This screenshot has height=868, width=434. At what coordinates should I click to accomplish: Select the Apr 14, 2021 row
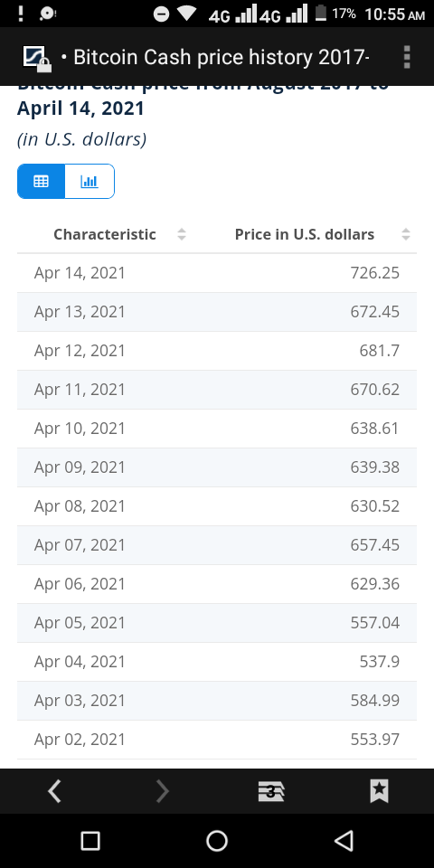(217, 273)
